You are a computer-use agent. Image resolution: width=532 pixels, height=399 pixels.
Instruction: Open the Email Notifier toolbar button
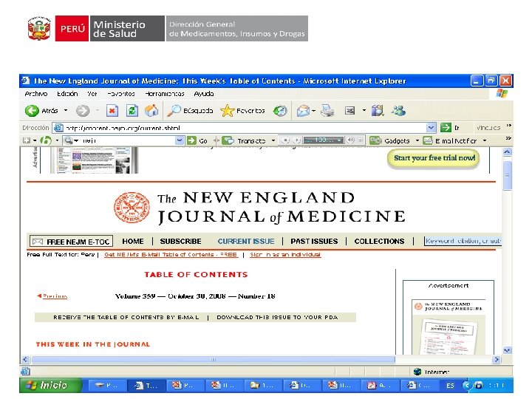[x=450, y=140]
